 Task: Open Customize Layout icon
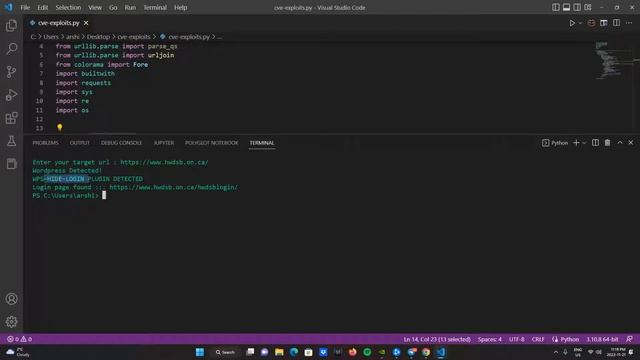588,7
